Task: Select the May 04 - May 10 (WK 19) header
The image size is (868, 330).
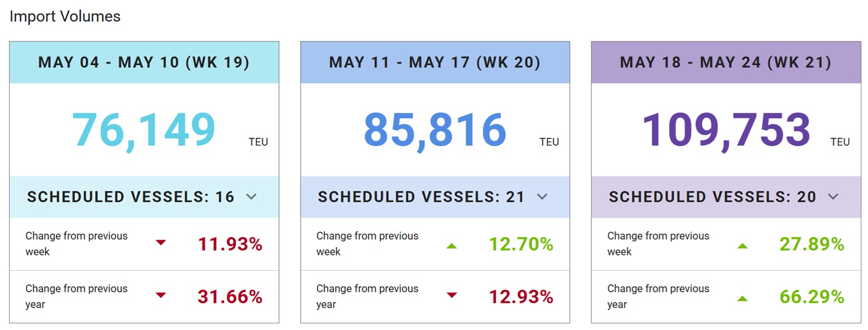Action: point(144,62)
